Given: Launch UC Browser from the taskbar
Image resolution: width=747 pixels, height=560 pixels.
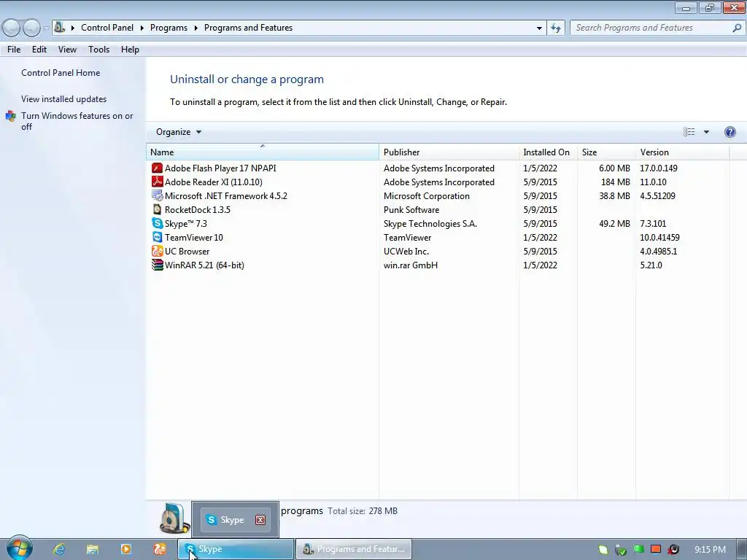Looking at the screenshot, I should (x=159, y=549).
